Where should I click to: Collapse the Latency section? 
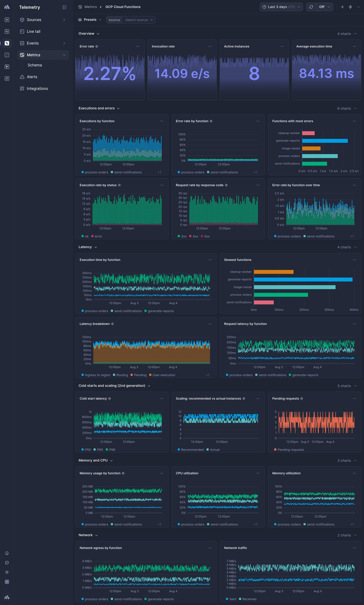click(x=88, y=247)
